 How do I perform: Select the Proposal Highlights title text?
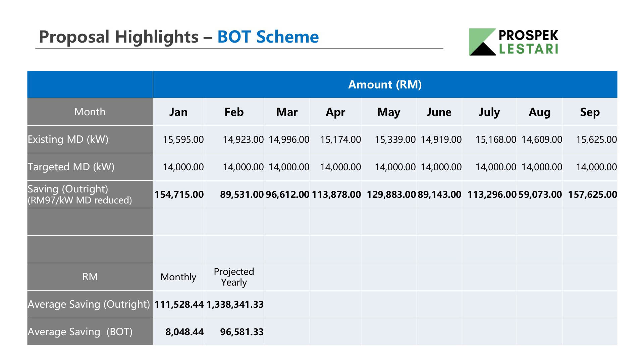tap(118, 37)
